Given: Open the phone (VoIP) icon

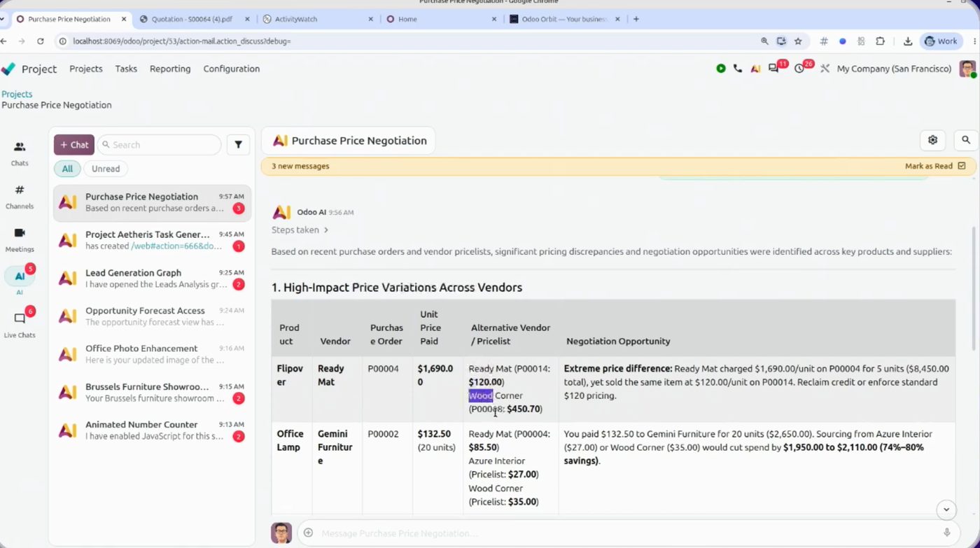Looking at the screenshot, I should click(738, 69).
